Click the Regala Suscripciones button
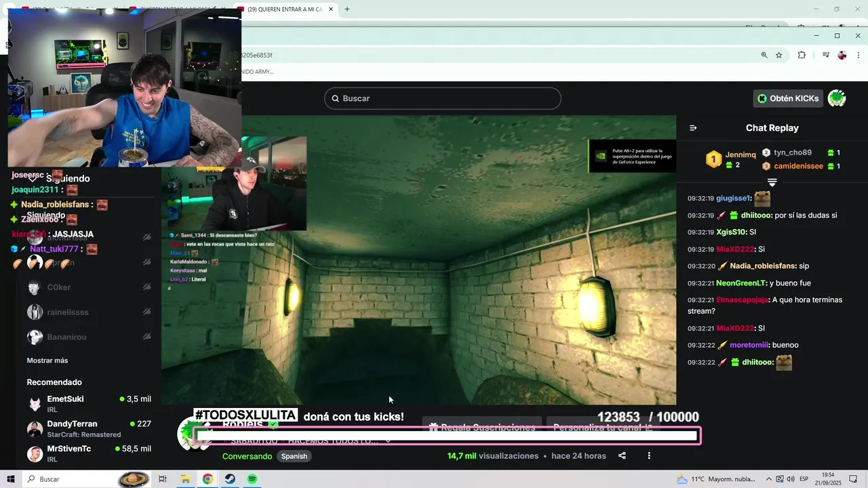This screenshot has width=868, height=488. pyautogui.click(x=481, y=428)
